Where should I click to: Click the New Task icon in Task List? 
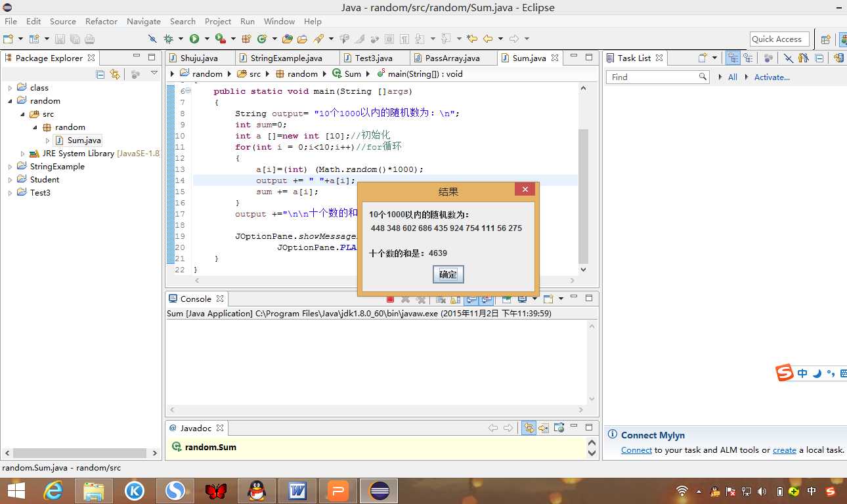(x=702, y=58)
